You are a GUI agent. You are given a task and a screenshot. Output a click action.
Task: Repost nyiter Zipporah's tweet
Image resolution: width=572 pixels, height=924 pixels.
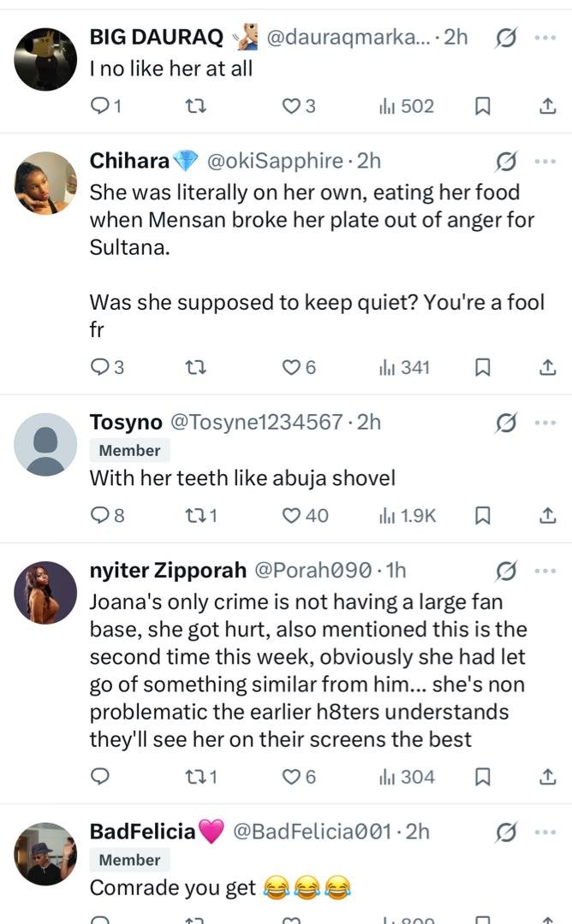point(195,777)
